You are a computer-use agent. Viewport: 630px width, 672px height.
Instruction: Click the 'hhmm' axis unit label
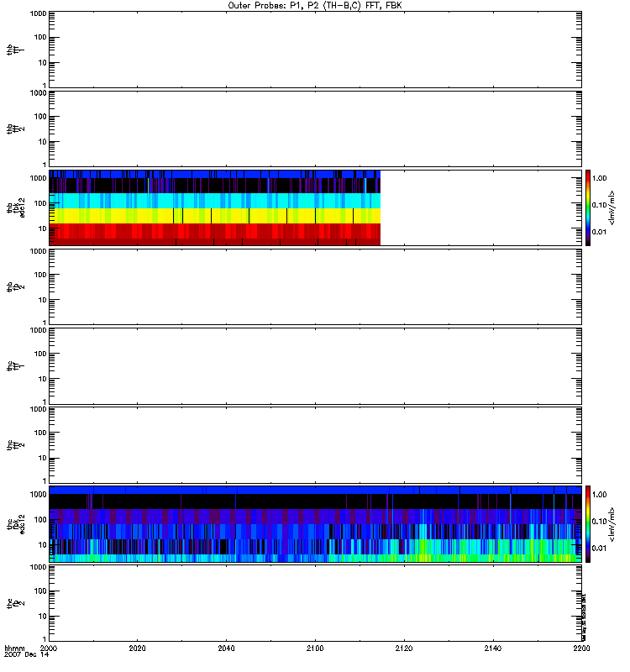pos(14,648)
